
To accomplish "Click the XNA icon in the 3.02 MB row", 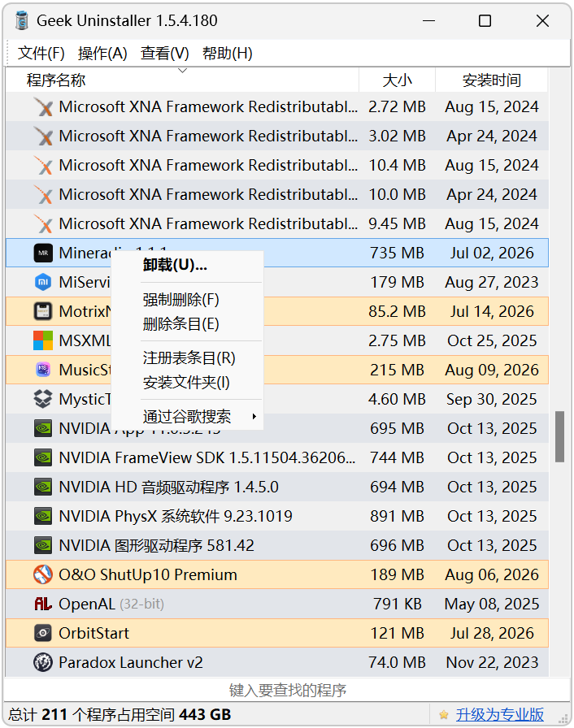I will 43,136.
